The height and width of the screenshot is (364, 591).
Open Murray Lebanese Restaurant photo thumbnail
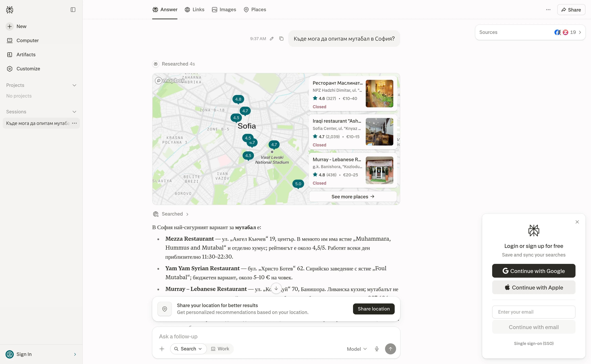380,170
